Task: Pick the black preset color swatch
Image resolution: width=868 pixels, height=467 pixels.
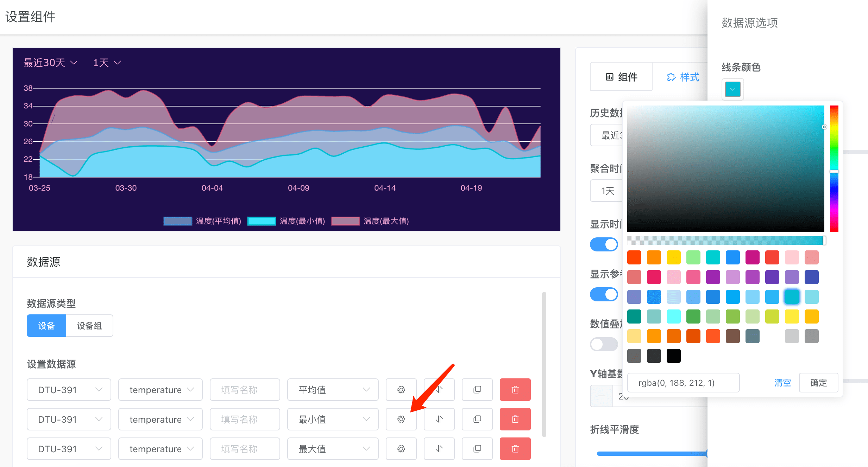Action: coord(673,356)
